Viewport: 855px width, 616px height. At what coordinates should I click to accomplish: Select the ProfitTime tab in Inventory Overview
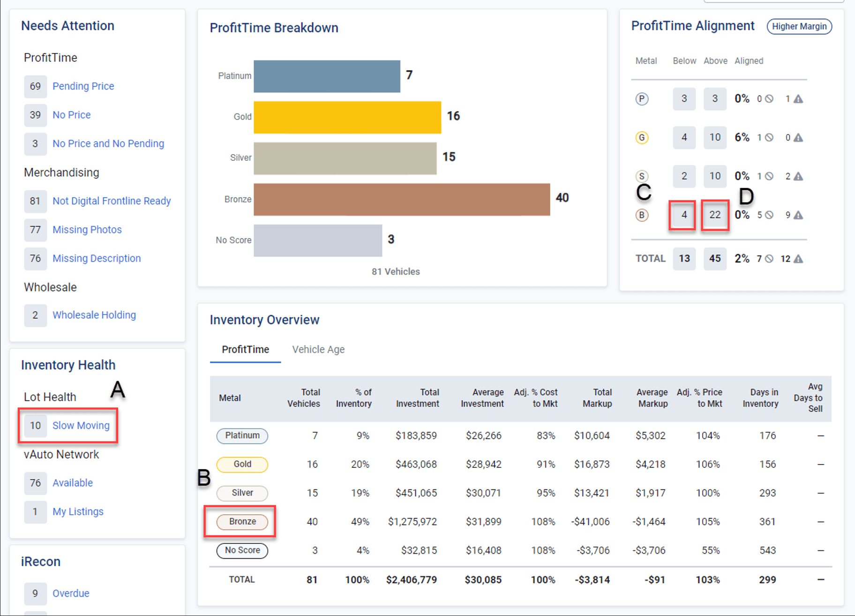click(x=245, y=350)
